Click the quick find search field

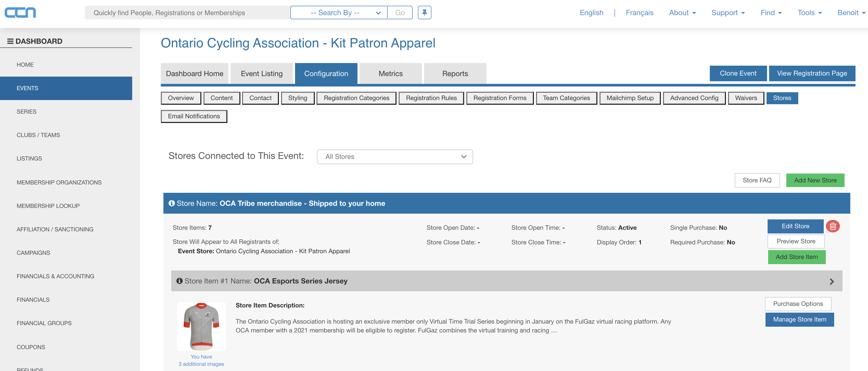click(187, 13)
